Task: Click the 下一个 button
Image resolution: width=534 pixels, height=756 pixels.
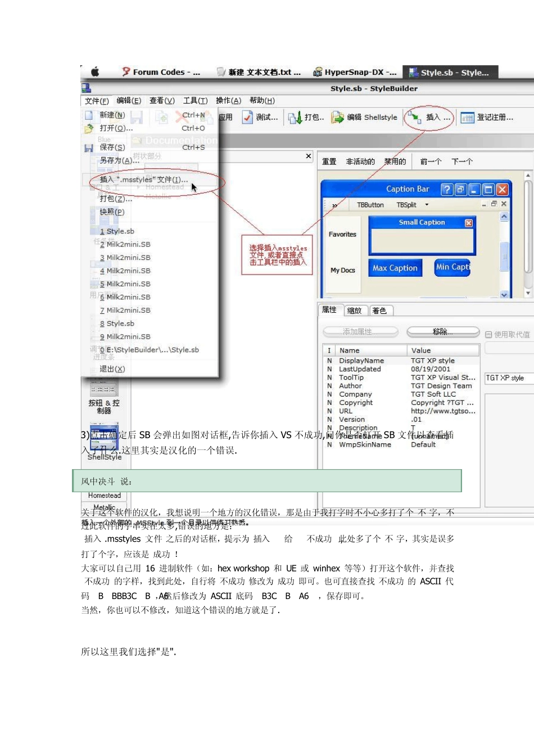Action: (462, 161)
